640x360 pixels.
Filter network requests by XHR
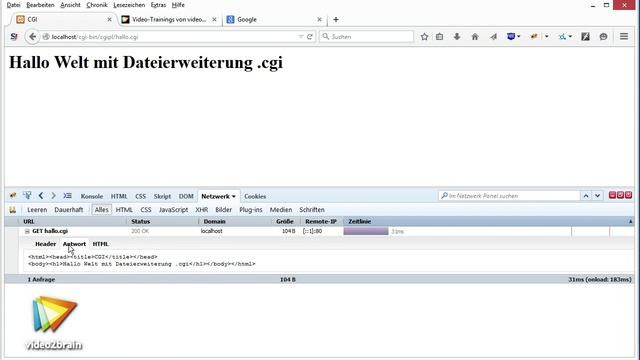tap(202, 210)
